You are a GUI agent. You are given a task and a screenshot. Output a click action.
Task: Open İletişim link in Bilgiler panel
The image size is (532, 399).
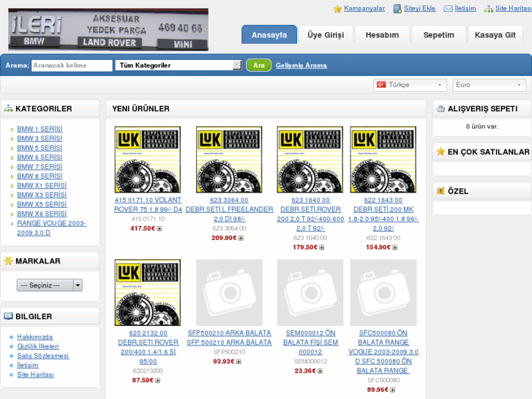pos(28,365)
